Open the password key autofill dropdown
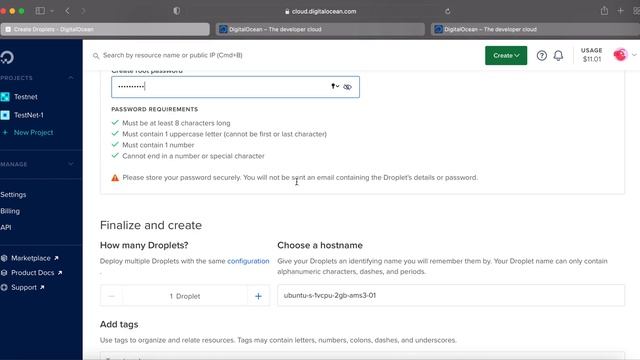This screenshot has width=640, height=360. (x=335, y=86)
